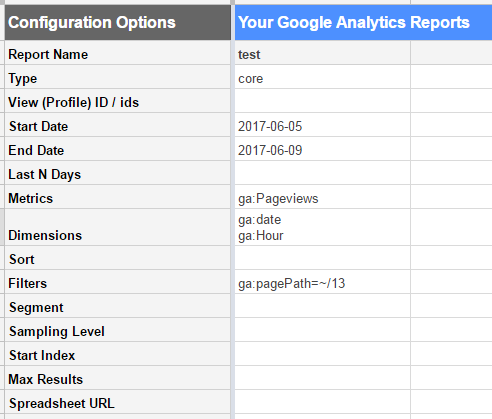Click the Filters cell with ga:pagePath=~/13

322,282
